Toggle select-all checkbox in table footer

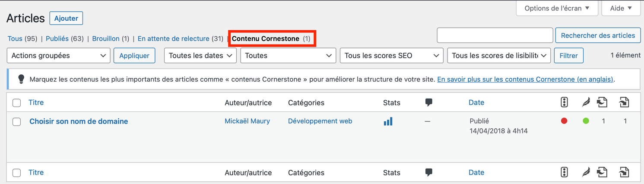click(x=17, y=173)
